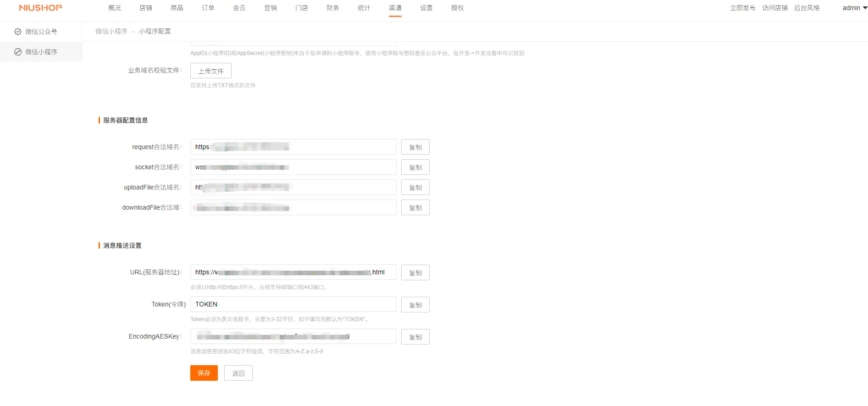
Task: Click the 返回 button
Action: [238, 373]
